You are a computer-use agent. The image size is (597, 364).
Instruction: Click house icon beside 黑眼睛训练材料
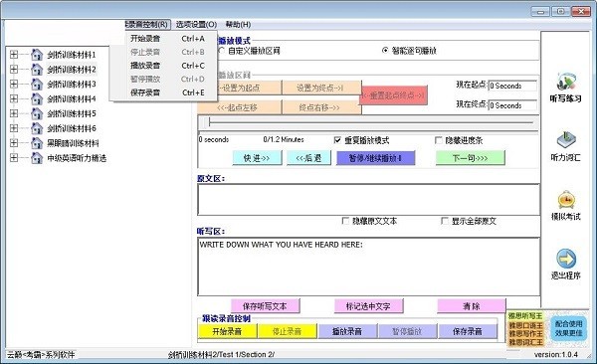click(x=37, y=143)
